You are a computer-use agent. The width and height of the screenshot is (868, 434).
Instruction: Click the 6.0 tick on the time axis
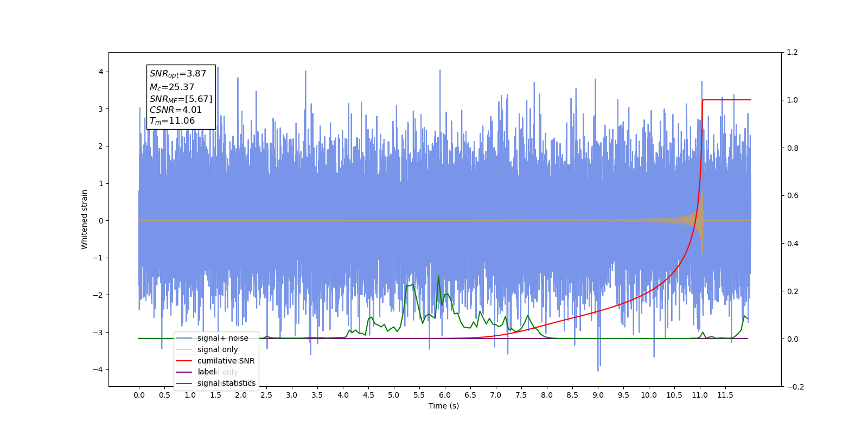click(x=445, y=395)
